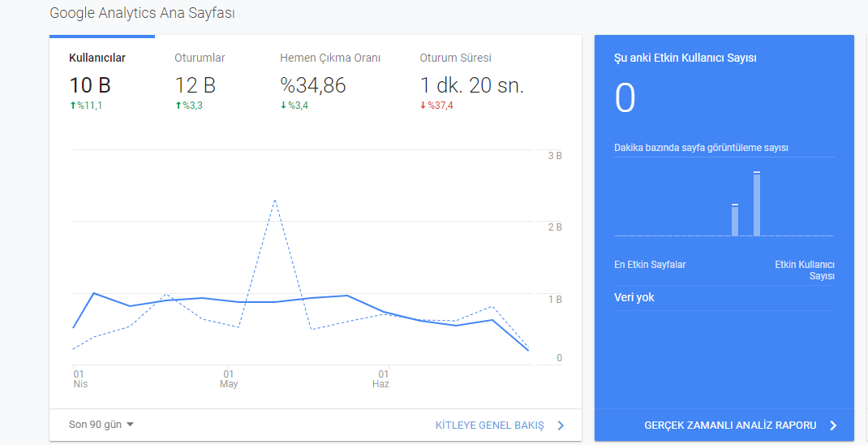868x445 pixels.
Task: Click the dashed line peak in May
Action: 274,200
